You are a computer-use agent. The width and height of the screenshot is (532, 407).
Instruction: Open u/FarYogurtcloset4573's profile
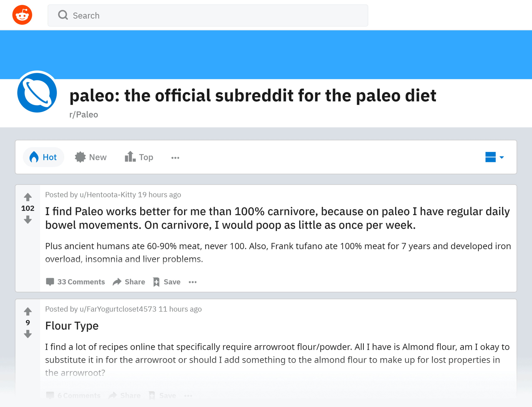(x=118, y=309)
